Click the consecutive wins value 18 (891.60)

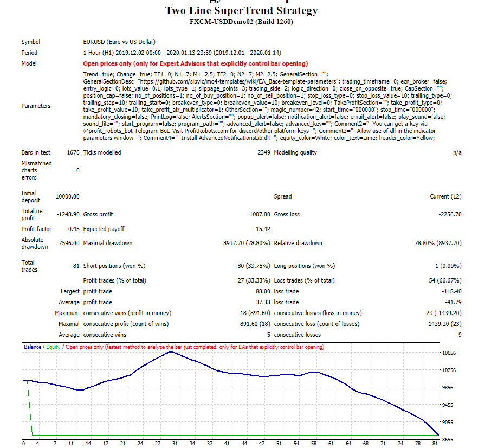click(255, 313)
